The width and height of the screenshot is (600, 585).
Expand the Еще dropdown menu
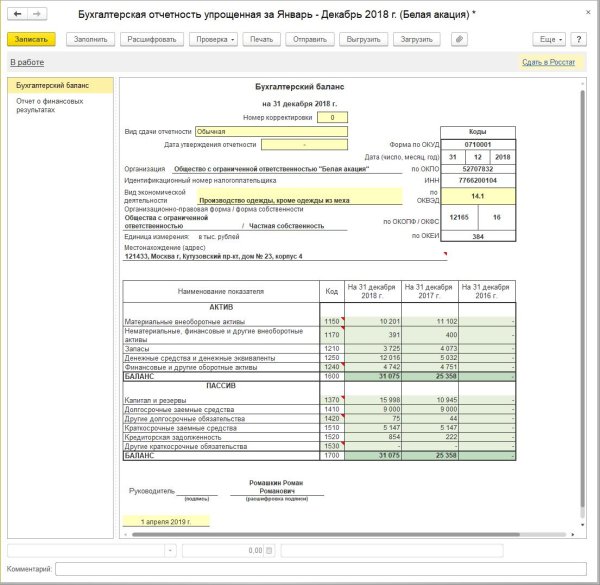[549, 39]
